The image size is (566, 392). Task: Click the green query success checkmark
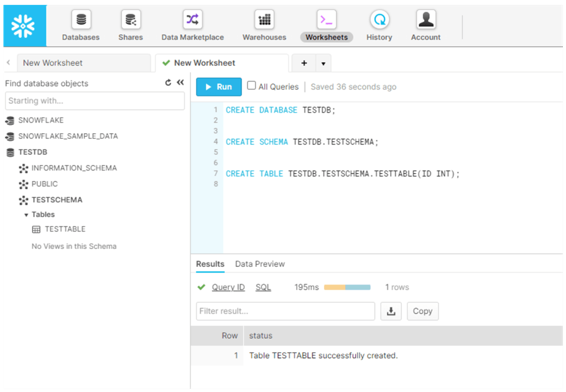[x=201, y=287]
